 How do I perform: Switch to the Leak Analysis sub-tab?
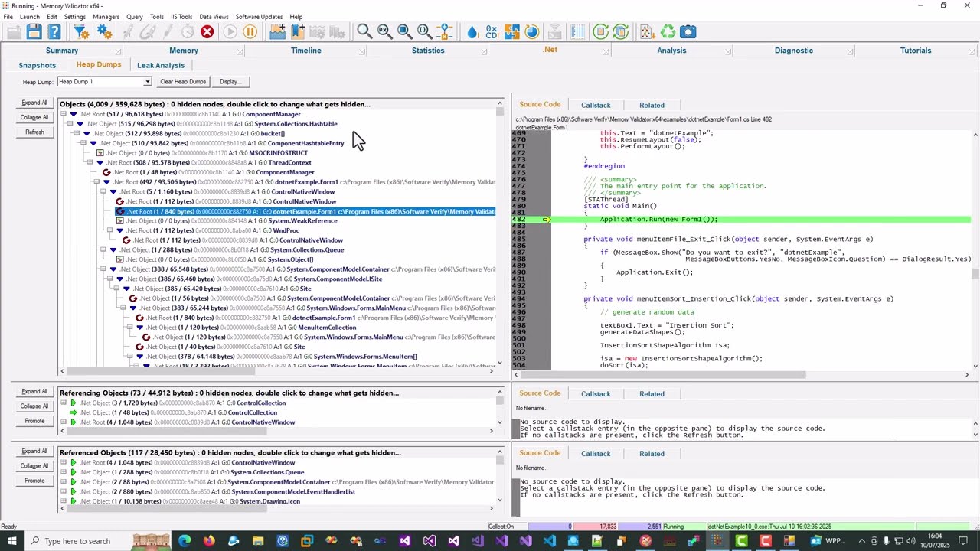161,65
